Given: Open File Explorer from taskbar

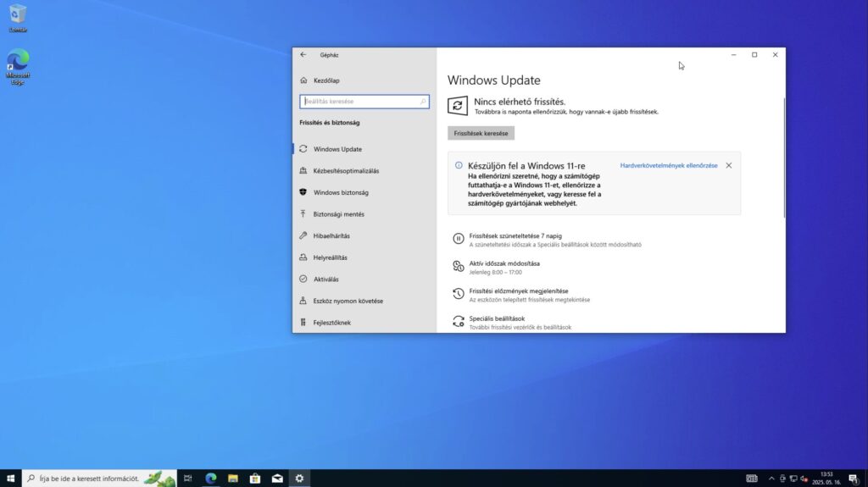Looking at the screenshot, I should 232,479.
